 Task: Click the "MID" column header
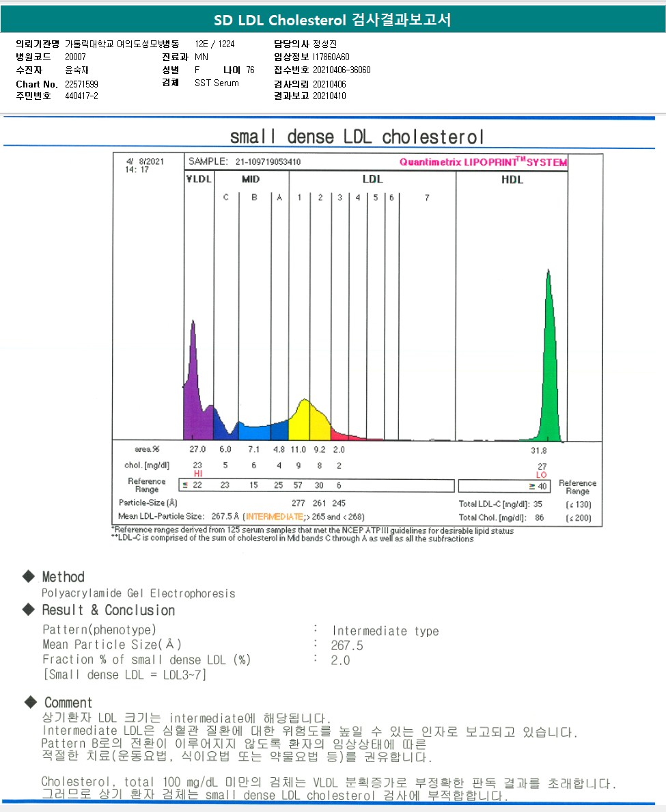click(251, 179)
